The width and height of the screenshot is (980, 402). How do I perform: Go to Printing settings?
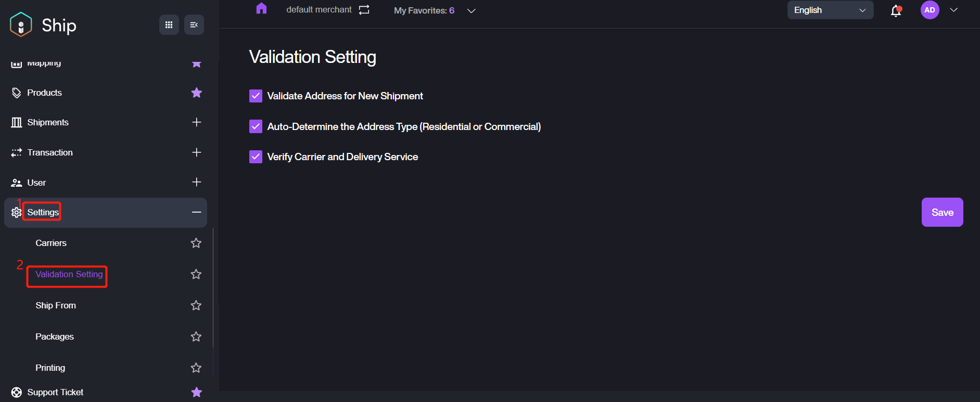(x=50, y=368)
